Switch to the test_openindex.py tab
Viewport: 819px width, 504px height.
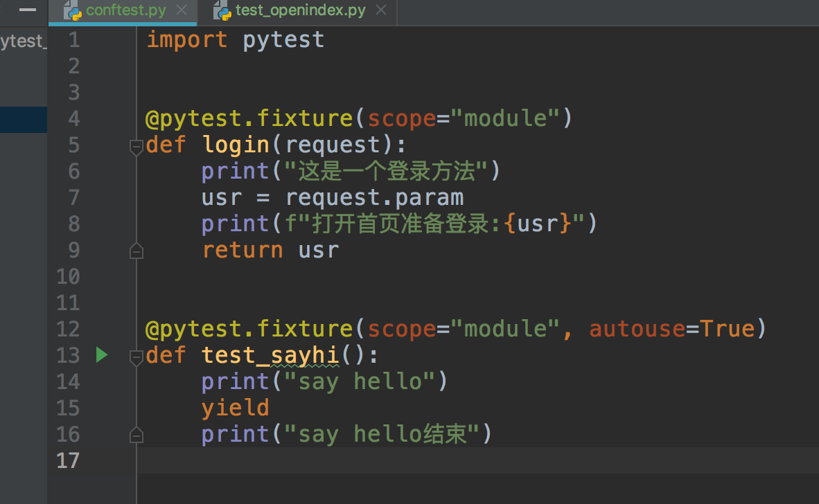299,10
